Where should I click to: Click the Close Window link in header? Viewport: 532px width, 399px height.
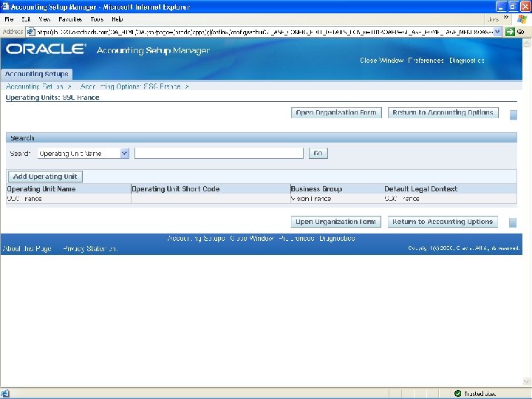(x=382, y=61)
